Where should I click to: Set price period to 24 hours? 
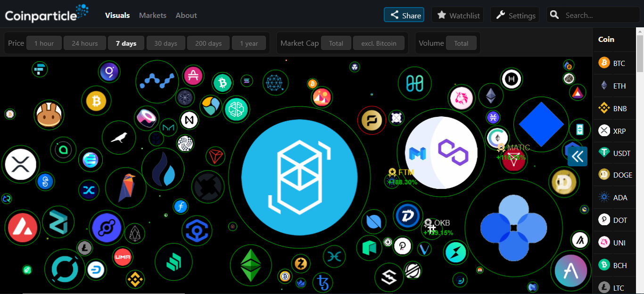point(85,43)
